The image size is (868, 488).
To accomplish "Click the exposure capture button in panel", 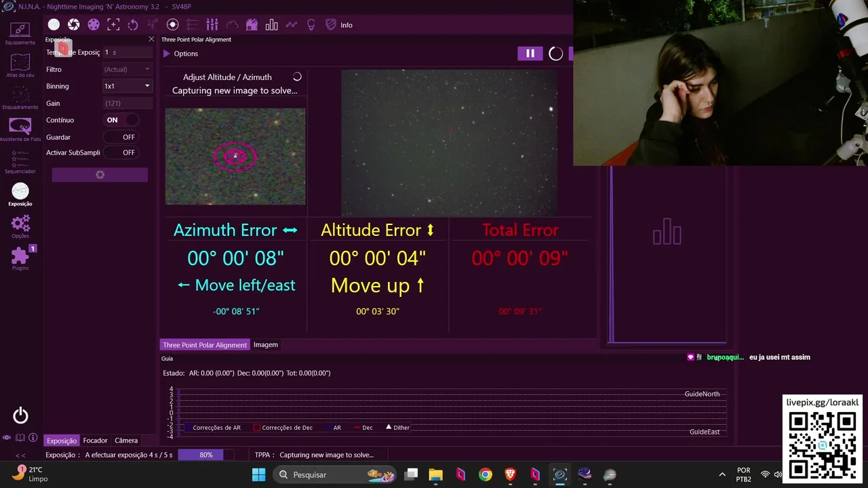I will point(100,175).
